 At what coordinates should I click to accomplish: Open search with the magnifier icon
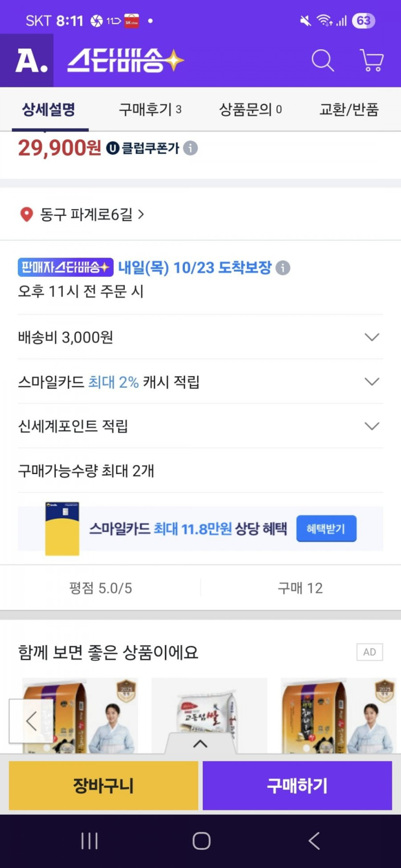[323, 61]
